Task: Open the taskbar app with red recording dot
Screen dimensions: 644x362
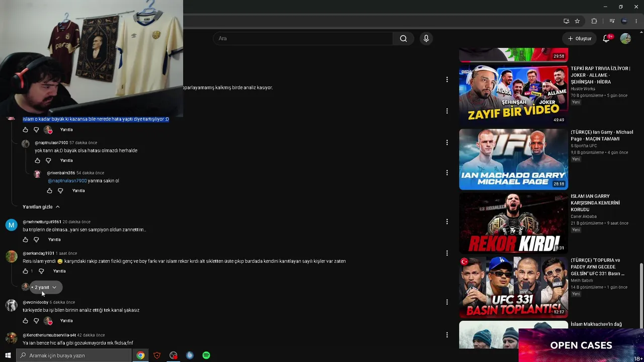Action: tap(174, 355)
